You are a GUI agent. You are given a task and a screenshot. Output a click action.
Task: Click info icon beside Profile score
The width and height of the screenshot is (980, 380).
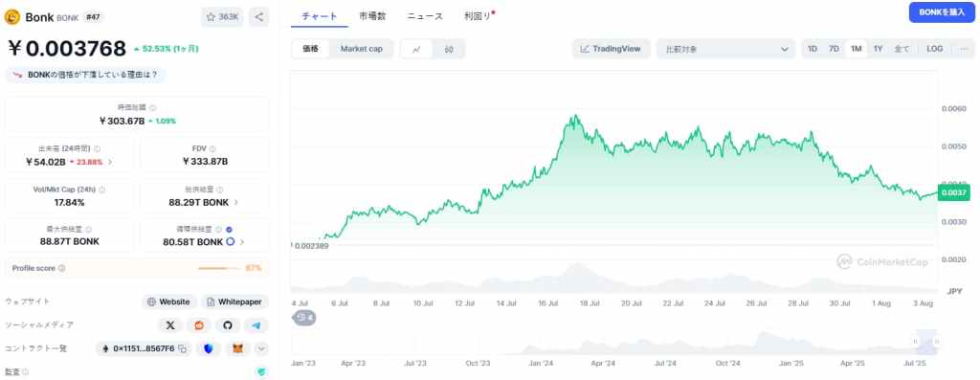point(62,268)
